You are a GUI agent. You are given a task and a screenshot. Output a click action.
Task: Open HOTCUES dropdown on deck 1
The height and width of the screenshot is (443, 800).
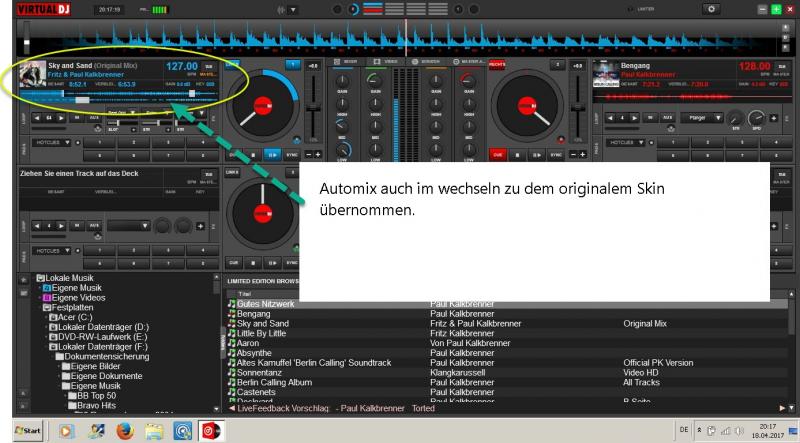pos(53,142)
